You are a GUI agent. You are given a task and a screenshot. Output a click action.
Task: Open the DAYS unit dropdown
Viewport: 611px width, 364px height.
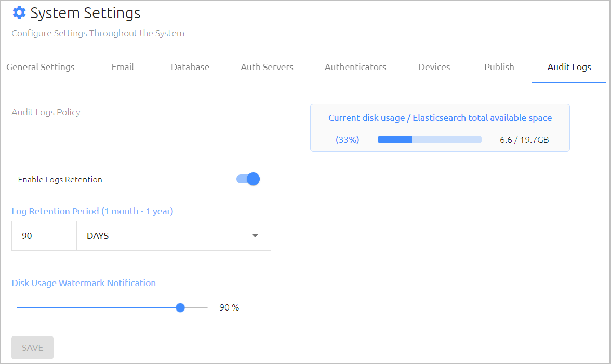[x=174, y=236]
